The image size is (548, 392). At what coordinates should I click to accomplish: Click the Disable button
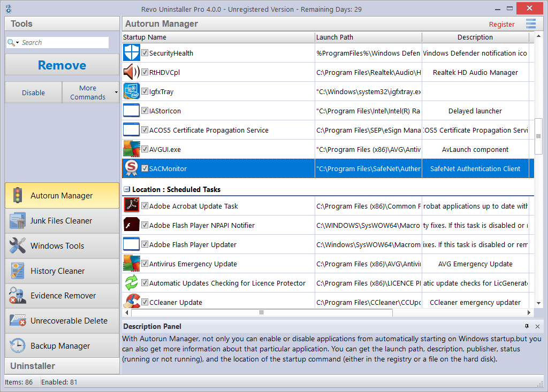34,92
